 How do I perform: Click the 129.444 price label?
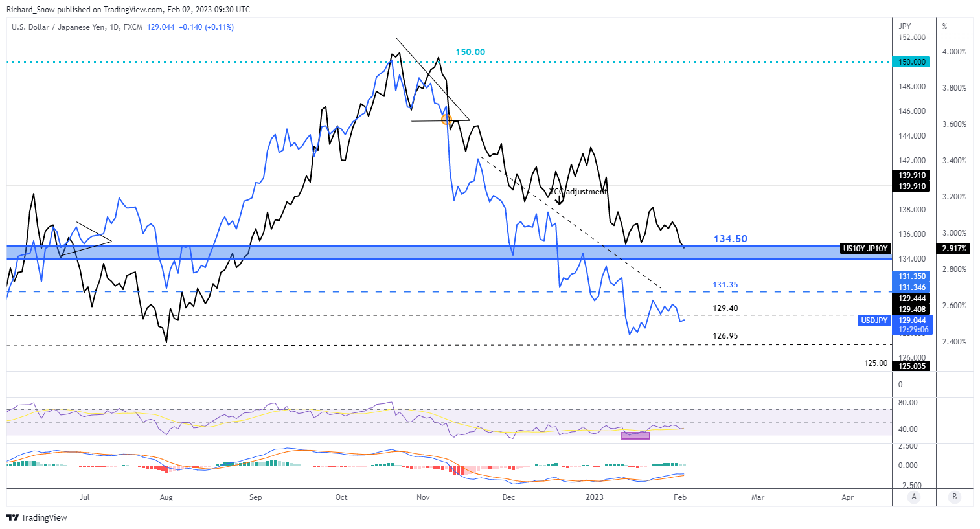[x=912, y=298]
